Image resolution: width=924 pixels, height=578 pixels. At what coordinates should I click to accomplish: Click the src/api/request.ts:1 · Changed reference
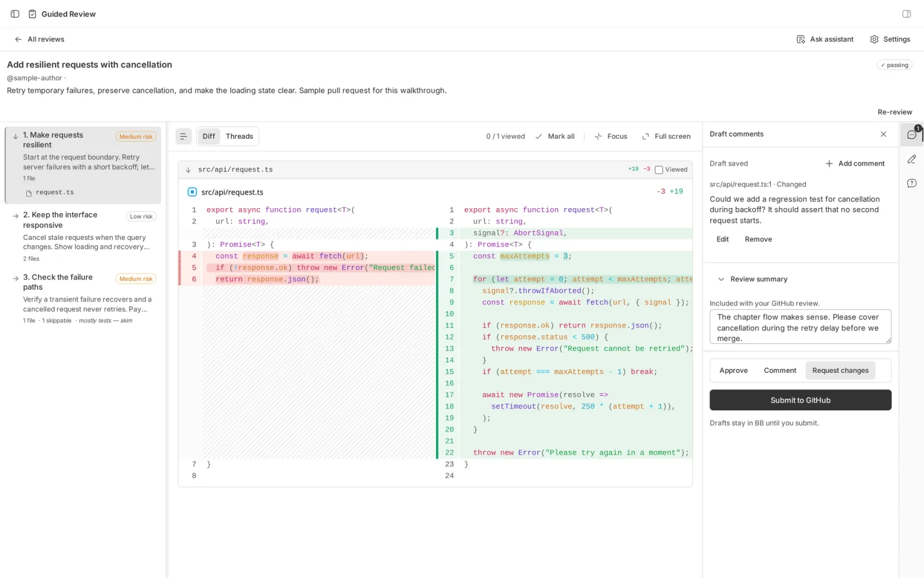[x=758, y=184]
